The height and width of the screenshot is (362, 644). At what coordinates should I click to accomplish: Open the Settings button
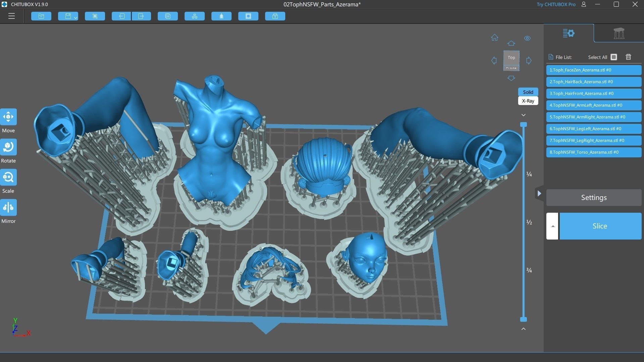click(594, 198)
